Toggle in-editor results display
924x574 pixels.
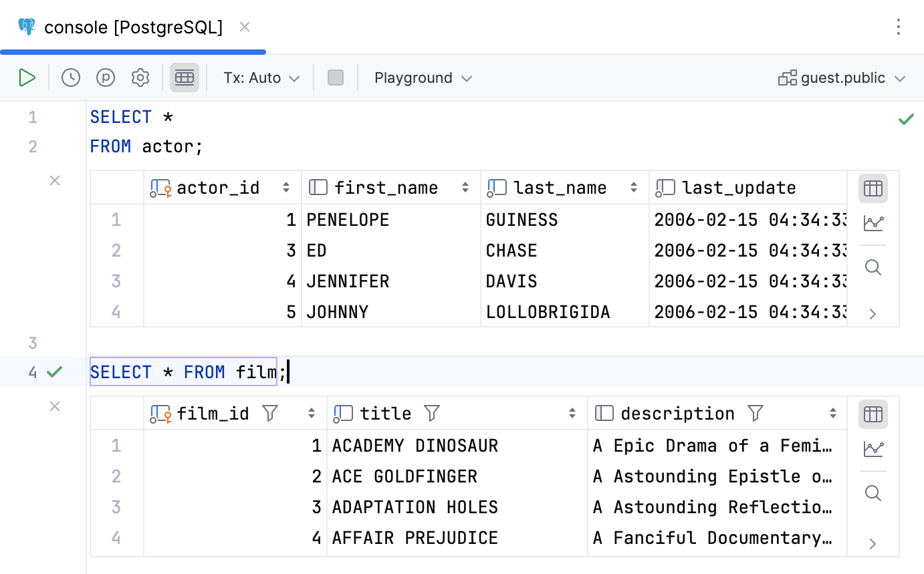pyautogui.click(x=185, y=78)
